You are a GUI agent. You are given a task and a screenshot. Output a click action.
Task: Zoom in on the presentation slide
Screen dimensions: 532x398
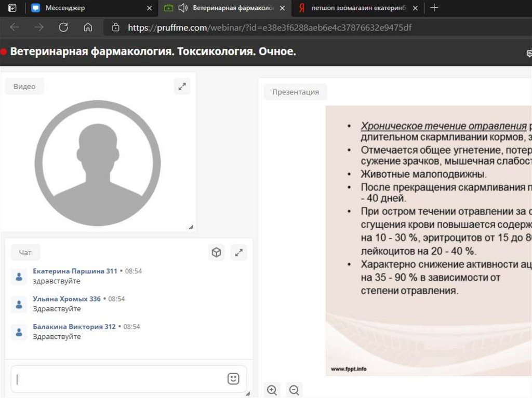pyautogui.click(x=271, y=390)
